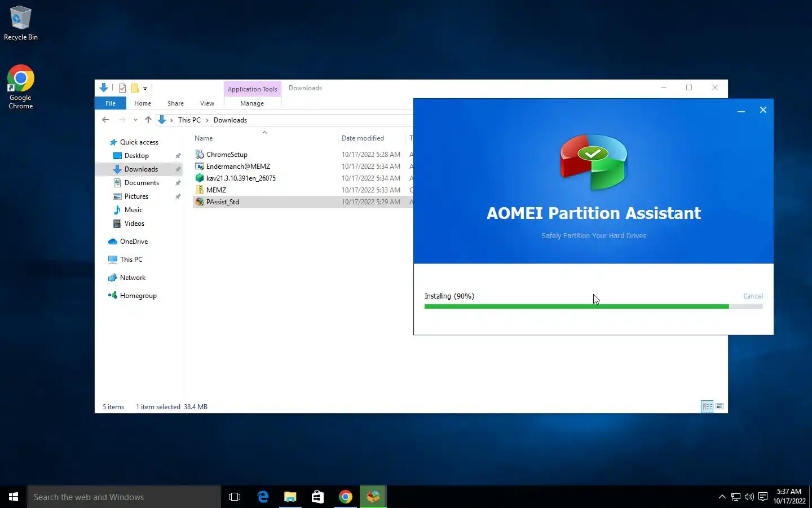Expand the chevron after This PC breadcrumb

click(x=207, y=120)
